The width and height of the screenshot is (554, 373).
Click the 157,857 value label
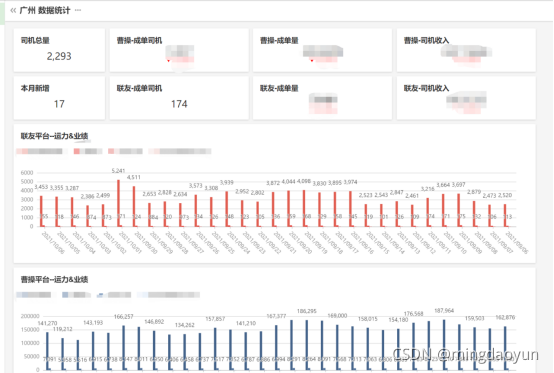(x=215, y=319)
